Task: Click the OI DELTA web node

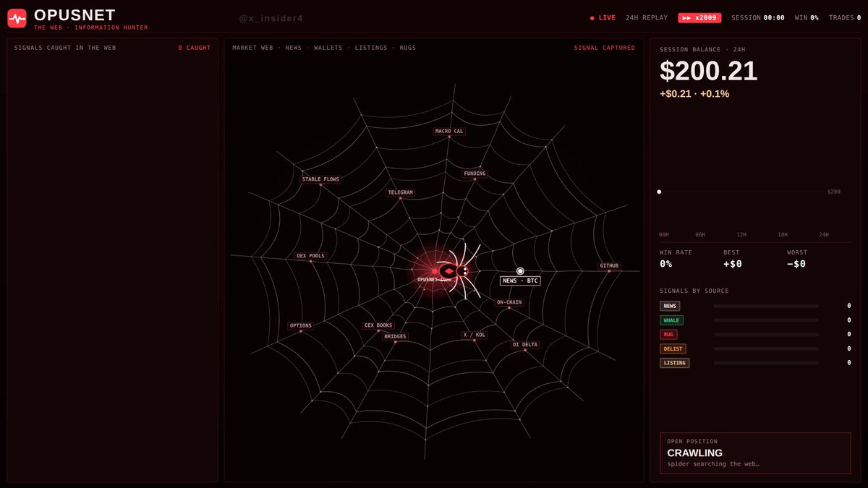Action: (x=525, y=345)
